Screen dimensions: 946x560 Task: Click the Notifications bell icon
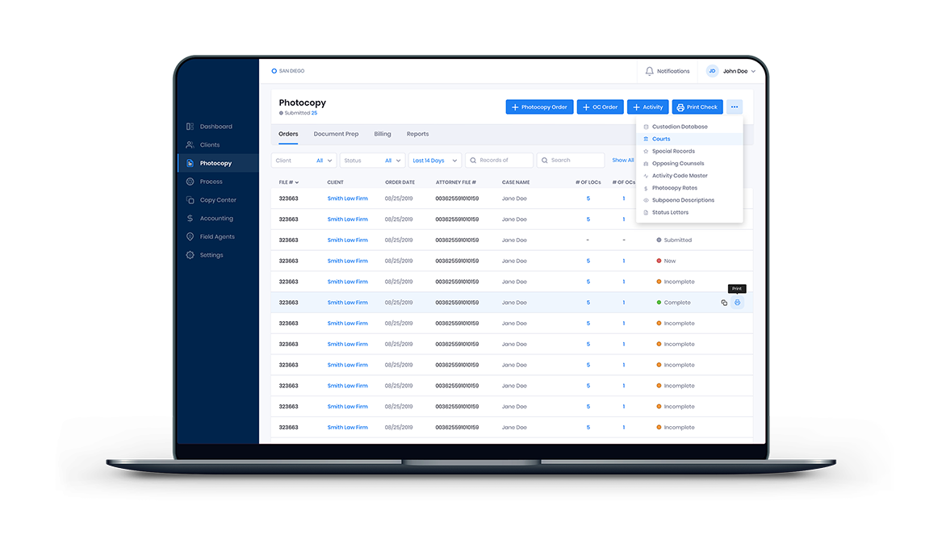tap(650, 71)
